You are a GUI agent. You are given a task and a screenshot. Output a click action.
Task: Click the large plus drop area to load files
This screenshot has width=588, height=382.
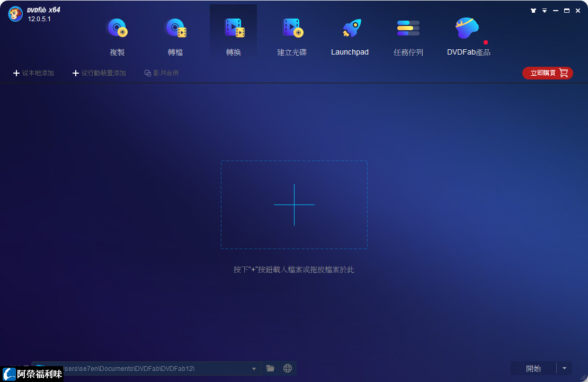[x=294, y=205]
